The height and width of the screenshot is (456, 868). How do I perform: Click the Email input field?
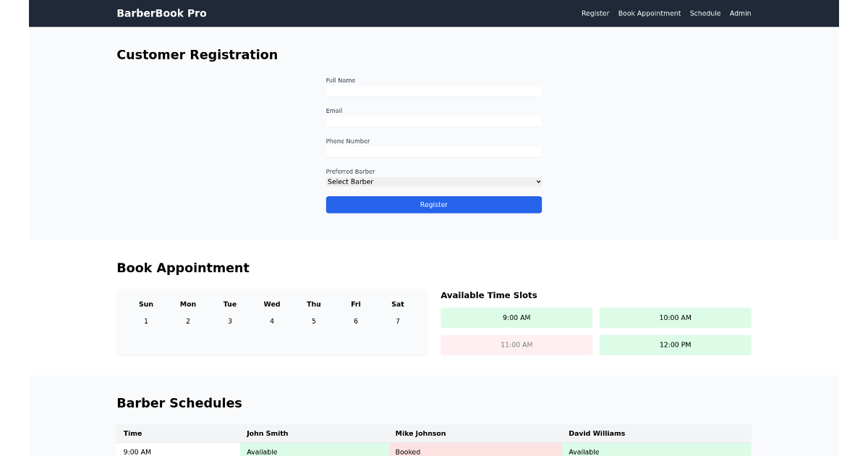433,121
